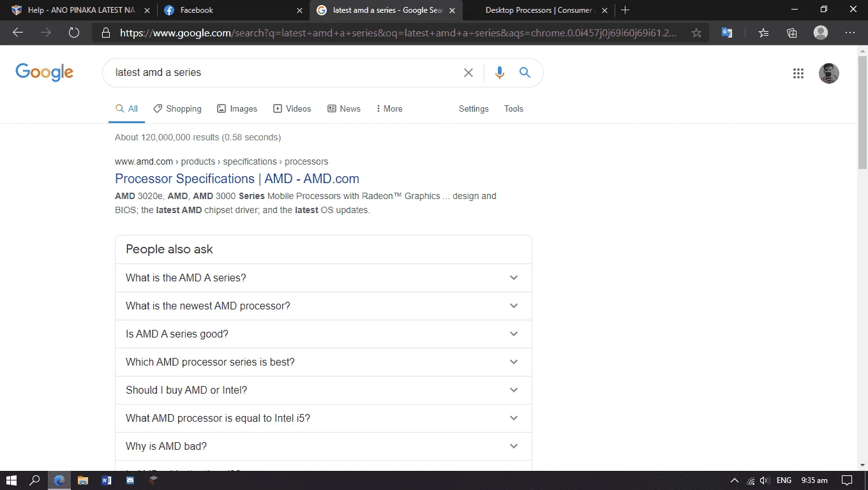The height and width of the screenshot is (490, 868).
Task: Expand "Why is AMD bad?" question
Action: pos(323,447)
